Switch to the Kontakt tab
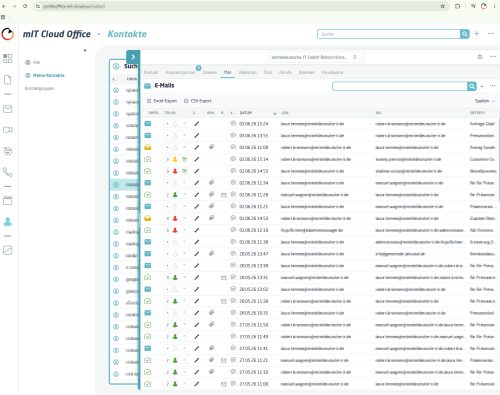The height and width of the screenshot is (395, 500). [151, 72]
